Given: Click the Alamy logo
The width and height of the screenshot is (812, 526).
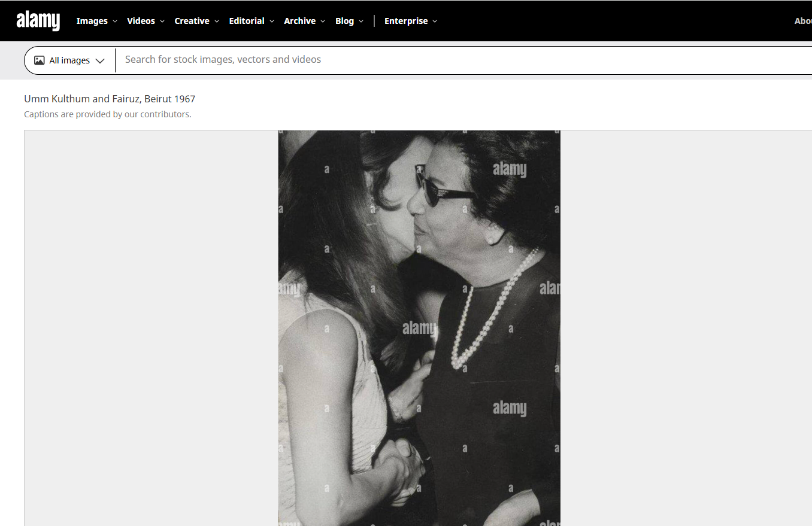Looking at the screenshot, I should tap(38, 20).
